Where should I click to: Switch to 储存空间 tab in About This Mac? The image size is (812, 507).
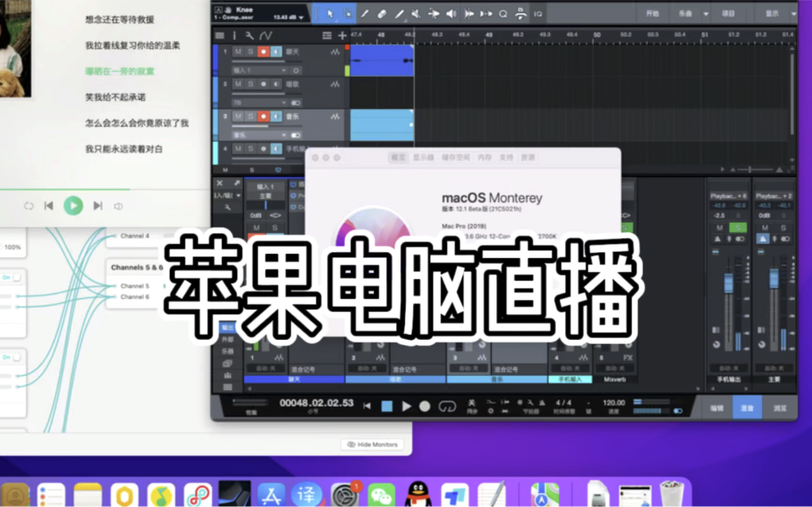[x=456, y=157]
